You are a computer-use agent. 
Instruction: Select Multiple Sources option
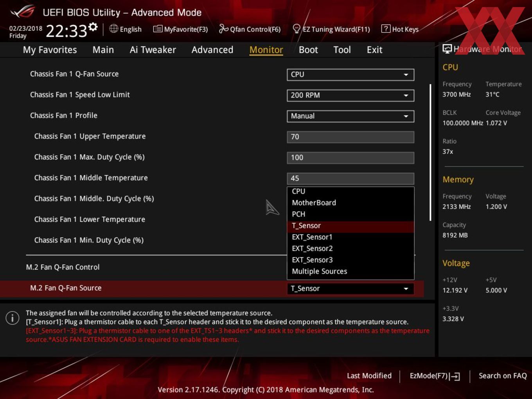[x=350, y=271]
